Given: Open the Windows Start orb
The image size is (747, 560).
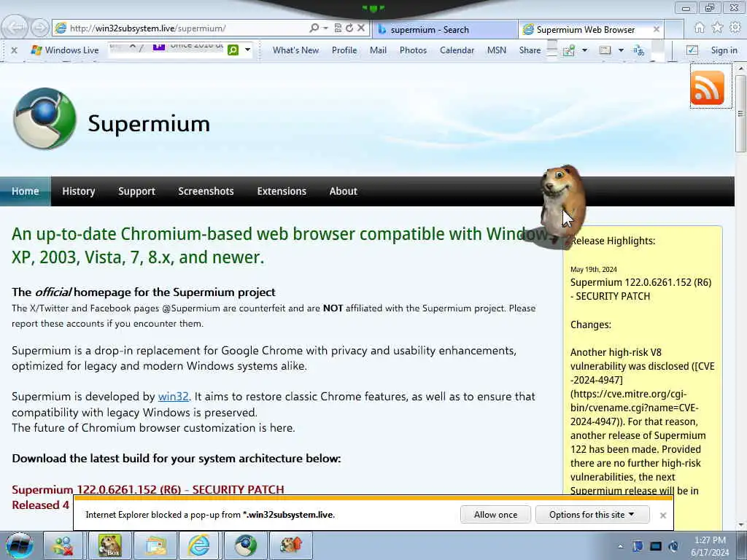Looking at the screenshot, I should coord(20,545).
